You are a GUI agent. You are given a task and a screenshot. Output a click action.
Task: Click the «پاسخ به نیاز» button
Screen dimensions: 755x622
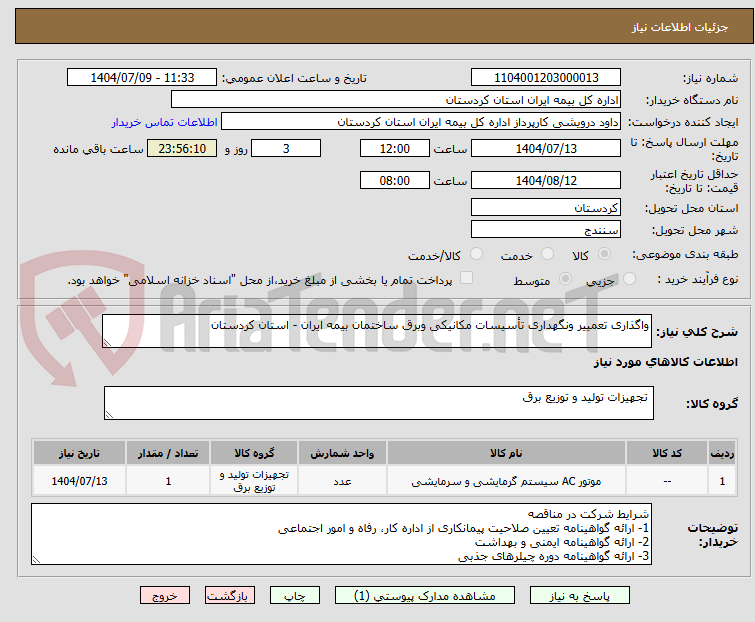tap(595, 595)
